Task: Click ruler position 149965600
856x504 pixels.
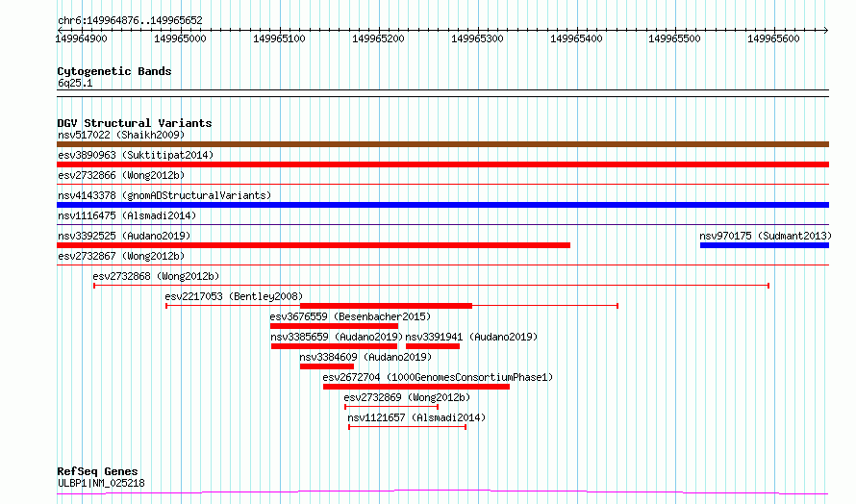Action: point(773,38)
